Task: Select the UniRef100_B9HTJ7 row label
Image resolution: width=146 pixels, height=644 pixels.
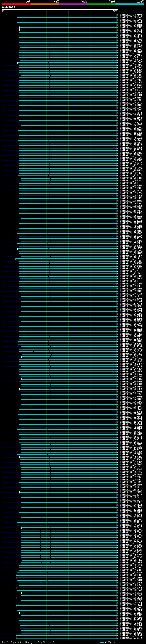Action: [131, 37]
